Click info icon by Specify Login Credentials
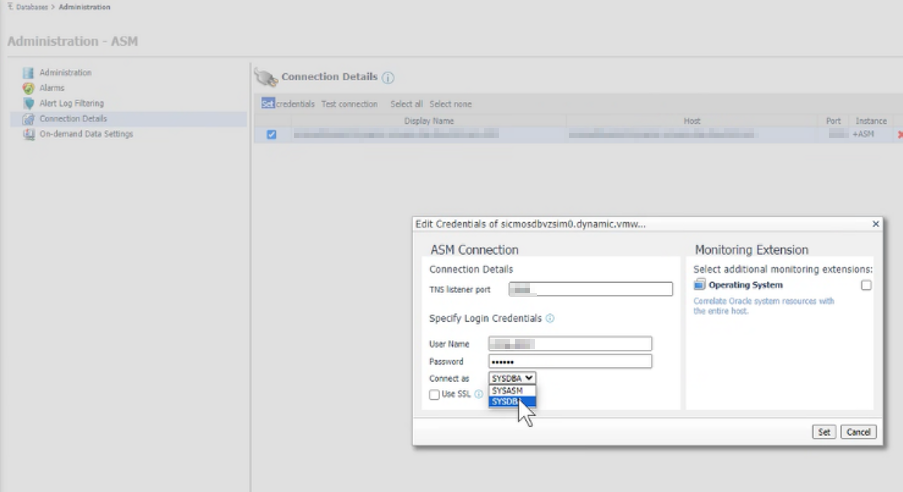The height and width of the screenshot is (492, 903). pyautogui.click(x=550, y=319)
